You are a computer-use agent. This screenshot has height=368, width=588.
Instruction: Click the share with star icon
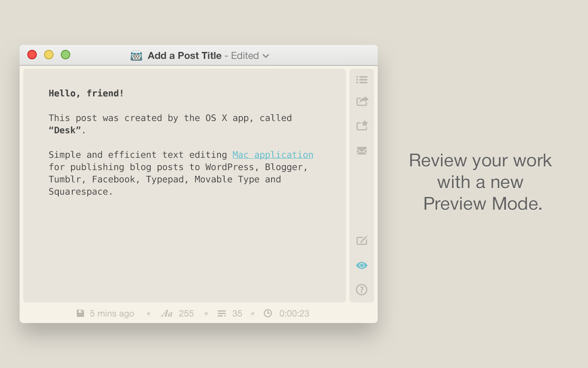362,126
